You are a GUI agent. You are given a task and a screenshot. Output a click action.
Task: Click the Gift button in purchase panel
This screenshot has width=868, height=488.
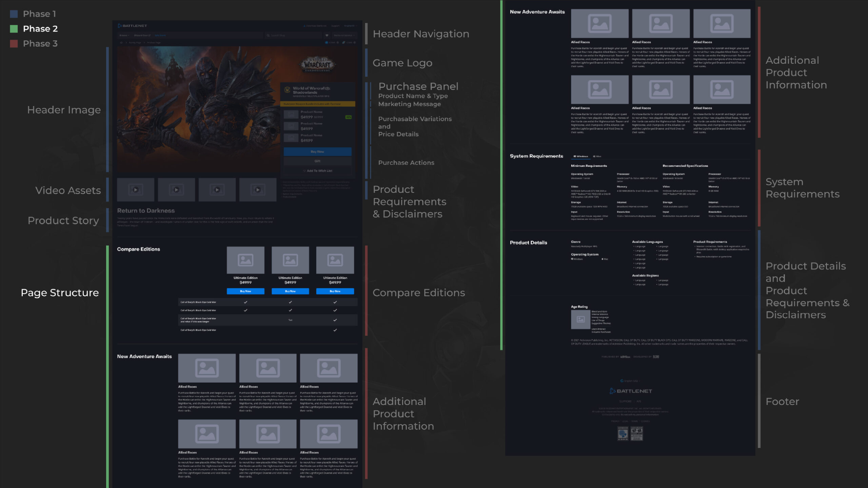point(317,161)
